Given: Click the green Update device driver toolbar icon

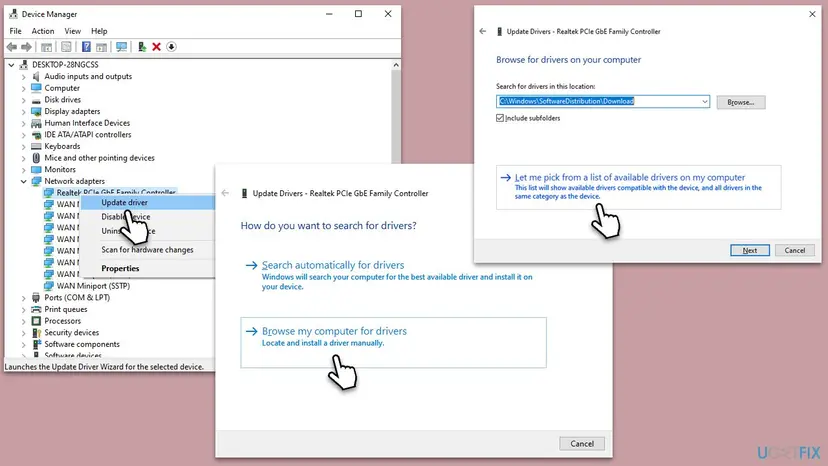Looking at the screenshot, I should pyautogui.click(x=142, y=47).
